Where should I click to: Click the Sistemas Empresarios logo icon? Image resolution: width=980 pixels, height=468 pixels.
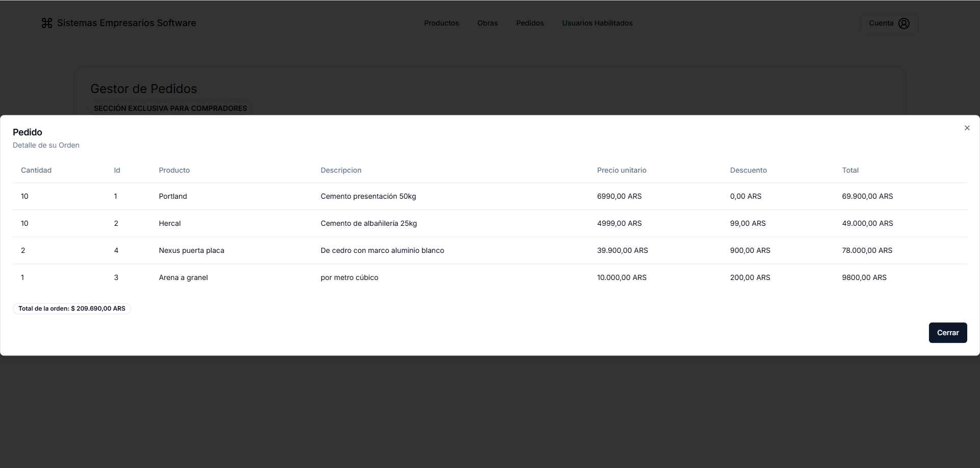47,24
